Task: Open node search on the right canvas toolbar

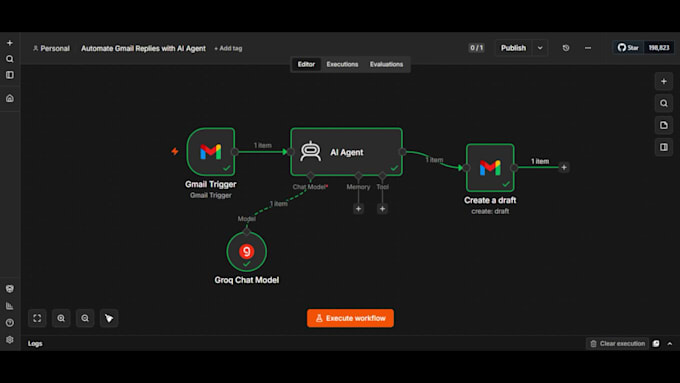Action: click(x=664, y=103)
